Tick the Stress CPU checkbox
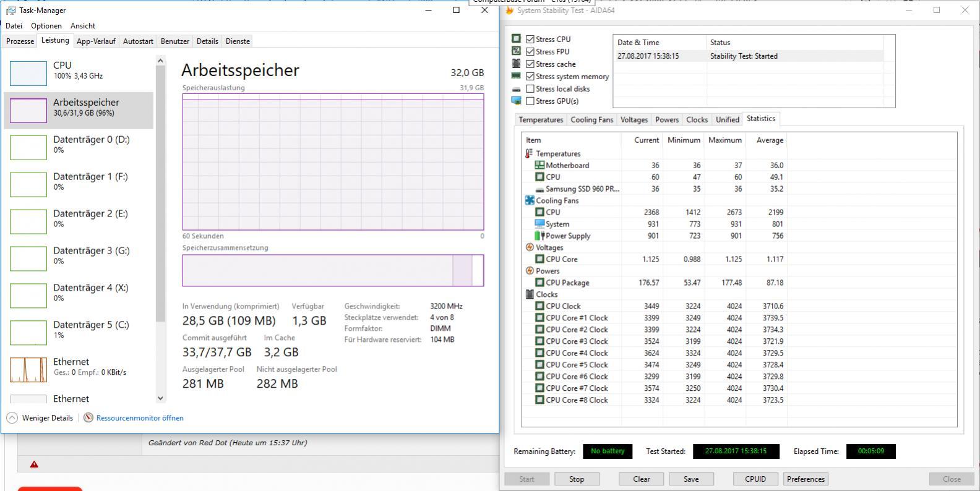The width and height of the screenshot is (980, 491). click(530, 39)
